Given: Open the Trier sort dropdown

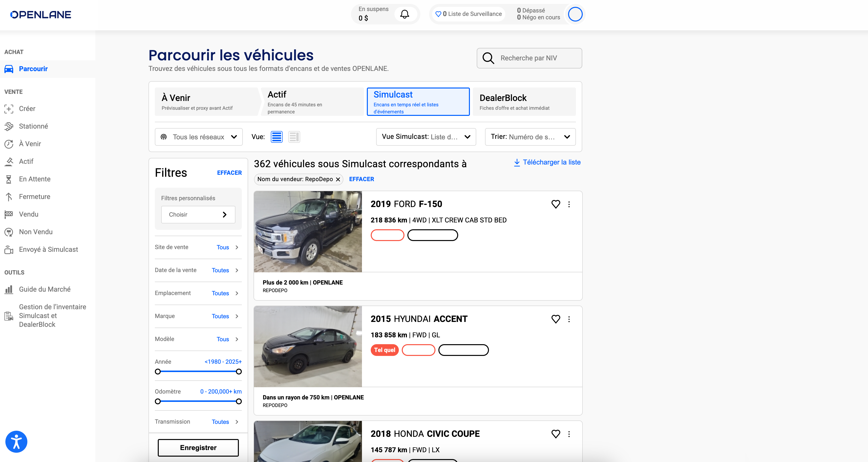Looking at the screenshot, I should (x=530, y=137).
